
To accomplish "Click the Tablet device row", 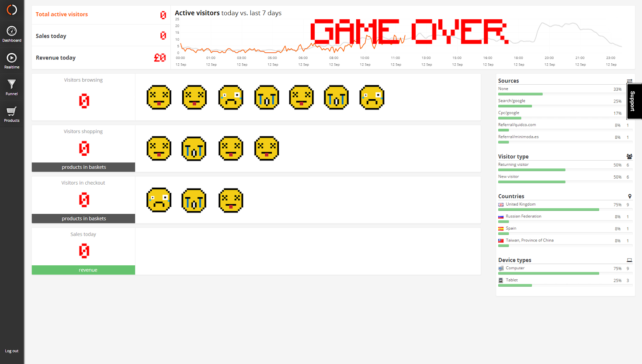I will [566, 282].
